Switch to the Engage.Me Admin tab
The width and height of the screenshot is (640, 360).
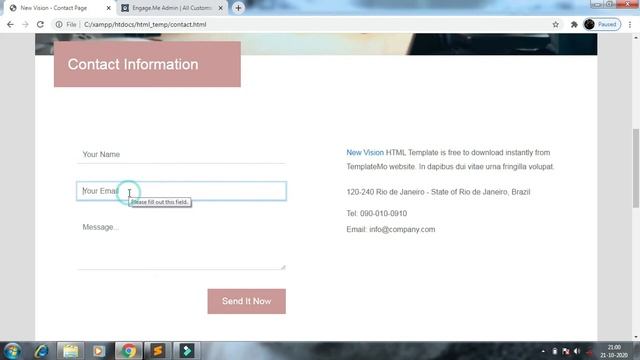point(171,8)
